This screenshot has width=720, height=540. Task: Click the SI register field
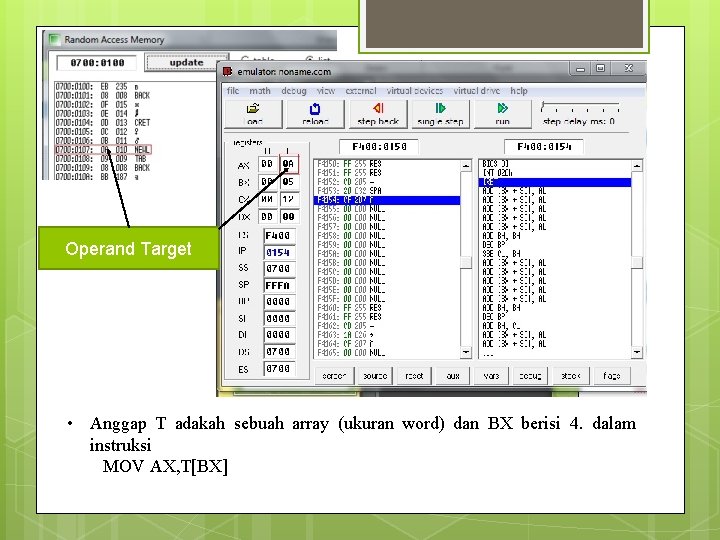coord(279,318)
